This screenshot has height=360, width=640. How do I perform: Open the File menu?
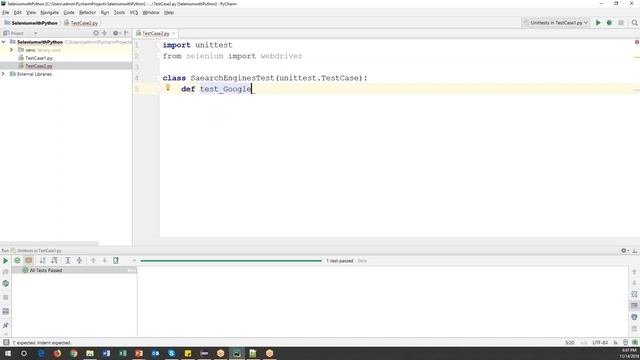pos(6,13)
